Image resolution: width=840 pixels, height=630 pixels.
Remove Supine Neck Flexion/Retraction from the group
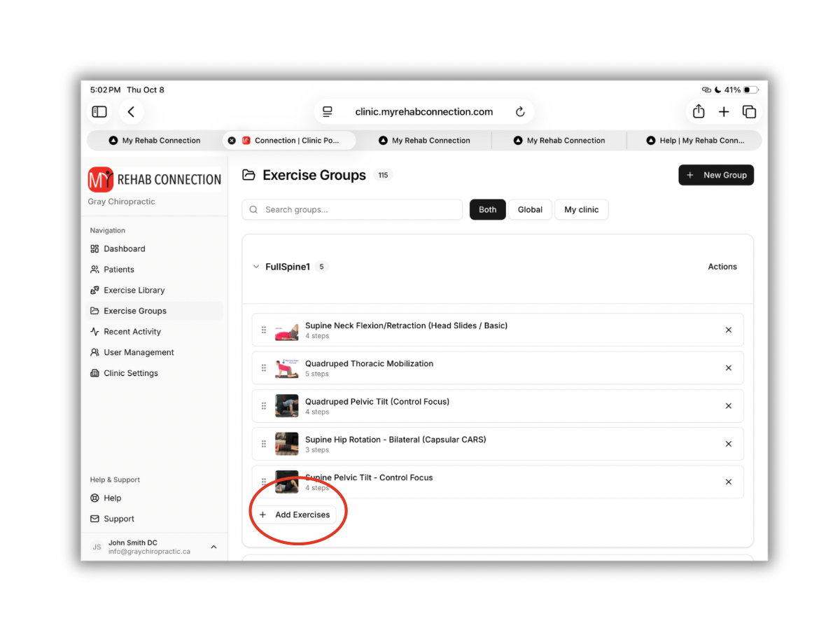coord(729,330)
